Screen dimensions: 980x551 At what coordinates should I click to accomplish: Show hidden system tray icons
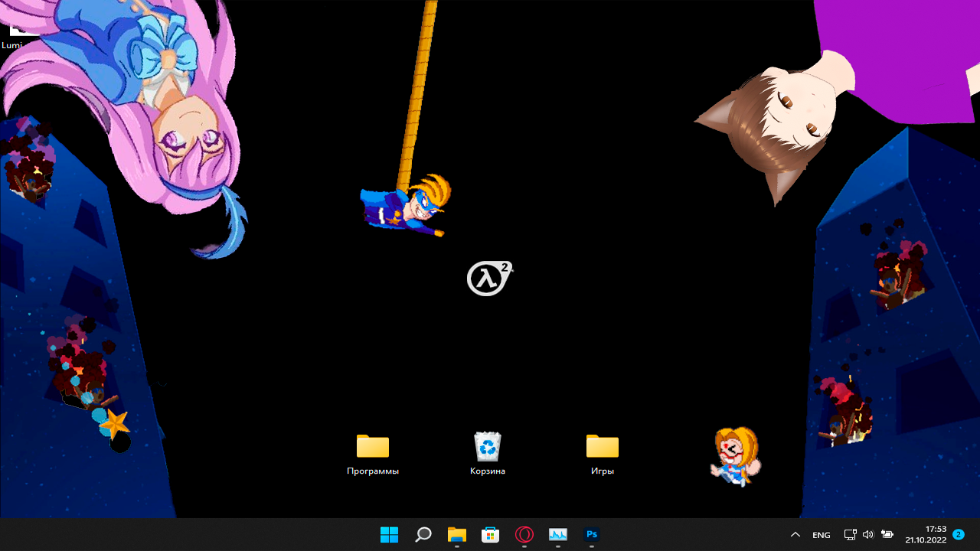coord(795,535)
